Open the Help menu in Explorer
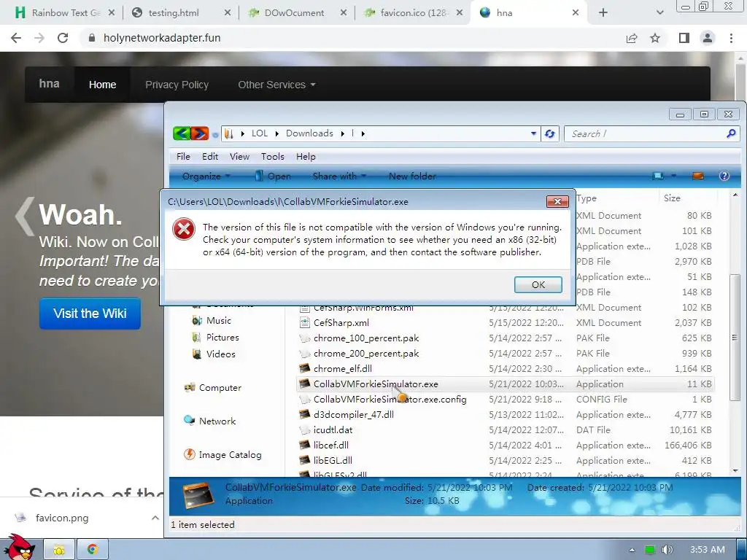The width and height of the screenshot is (747, 560). point(306,157)
